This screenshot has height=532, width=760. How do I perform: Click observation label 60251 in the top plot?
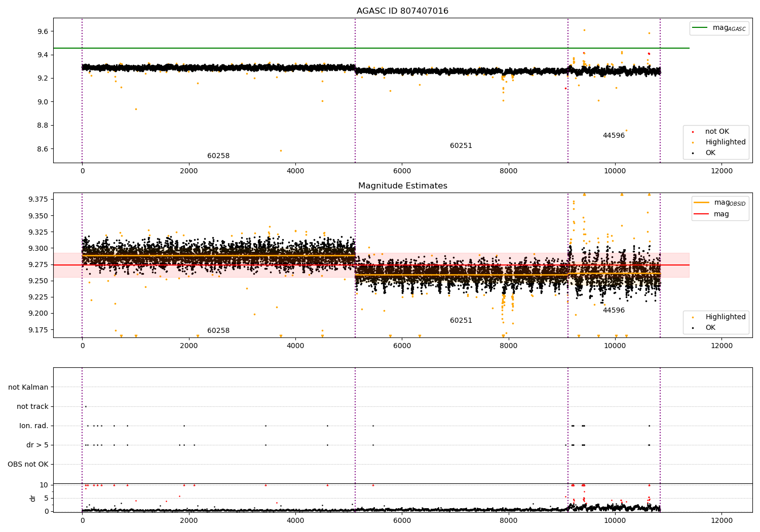461,146
